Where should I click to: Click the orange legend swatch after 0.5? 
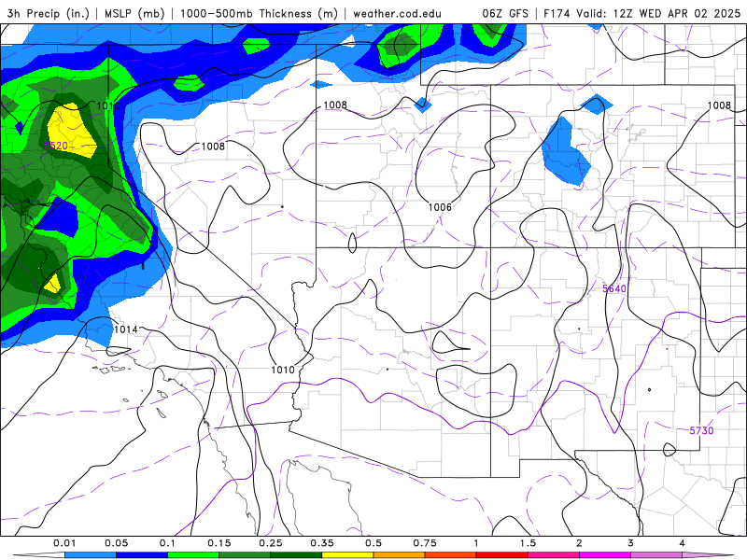click(400, 555)
